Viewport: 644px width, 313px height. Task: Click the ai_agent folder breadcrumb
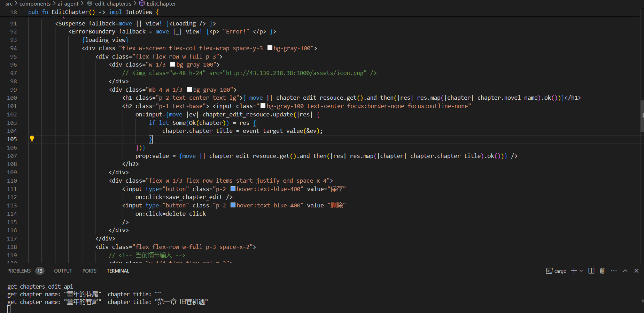(68, 3)
